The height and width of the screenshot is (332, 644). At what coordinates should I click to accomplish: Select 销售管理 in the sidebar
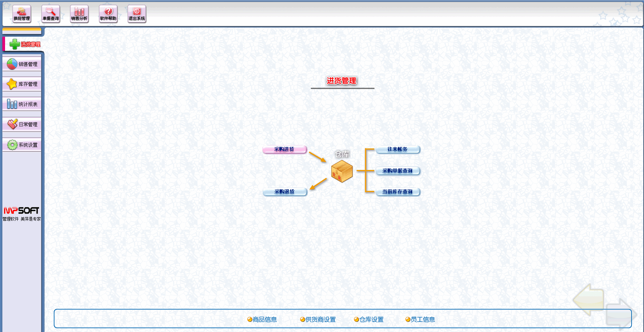(x=22, y=64)
